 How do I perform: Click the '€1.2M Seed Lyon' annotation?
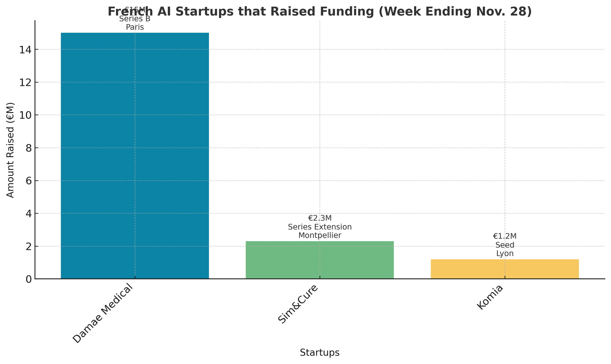[x=504, y=245]
